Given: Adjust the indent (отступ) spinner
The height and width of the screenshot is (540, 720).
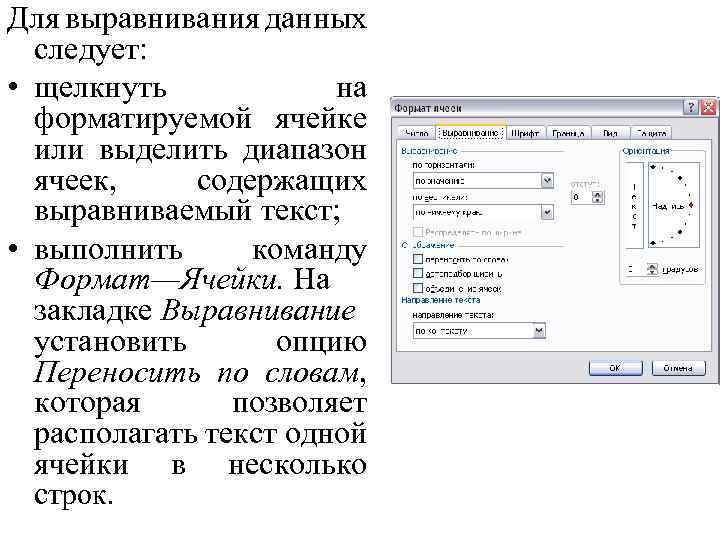Looking at the screenshot, I should pyautogui.click(x=597, y=197).
